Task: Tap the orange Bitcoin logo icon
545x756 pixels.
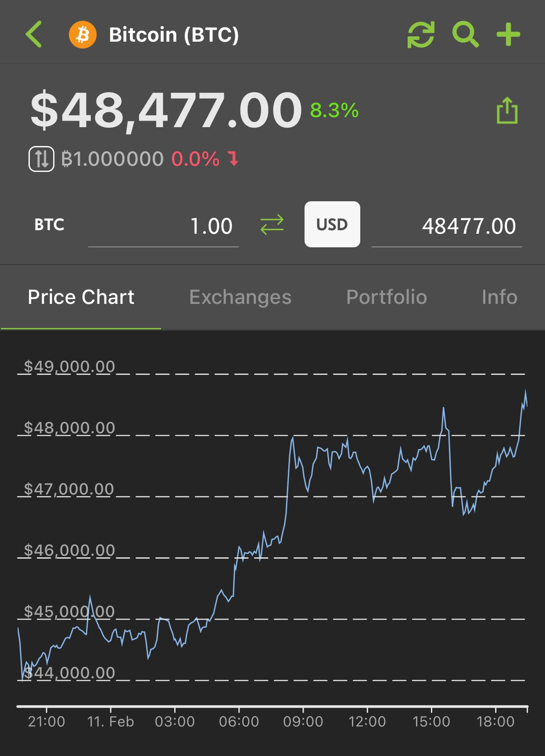Action: coord(82,35)
